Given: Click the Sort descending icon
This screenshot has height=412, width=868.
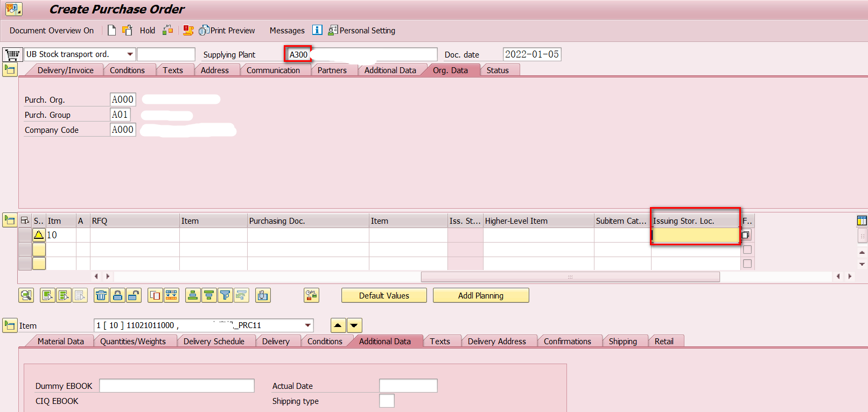Looking at the screenshot, I should click(x=209, y=295).
